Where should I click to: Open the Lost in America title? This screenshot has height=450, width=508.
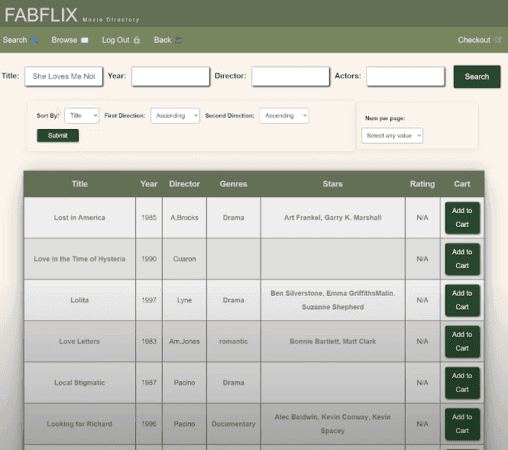click(80, 218)
